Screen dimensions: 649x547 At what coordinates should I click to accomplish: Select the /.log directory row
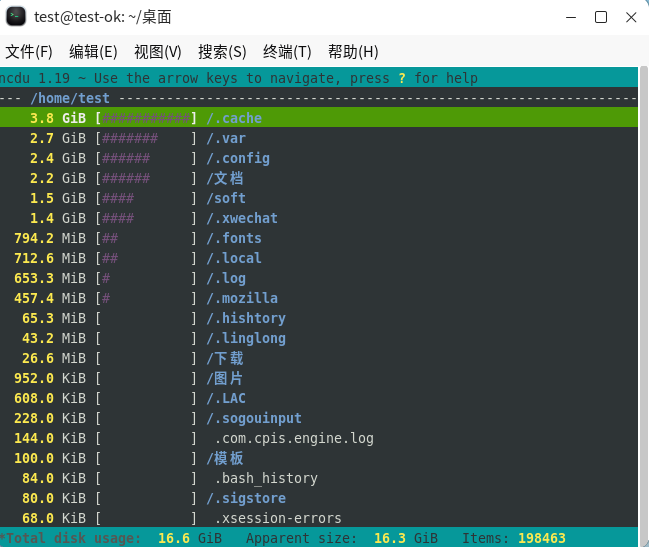(x=319, y=278)
